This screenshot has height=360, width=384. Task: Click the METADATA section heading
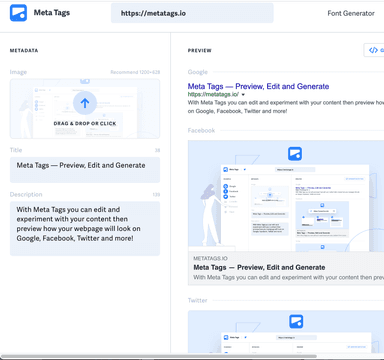coord(24,51)
